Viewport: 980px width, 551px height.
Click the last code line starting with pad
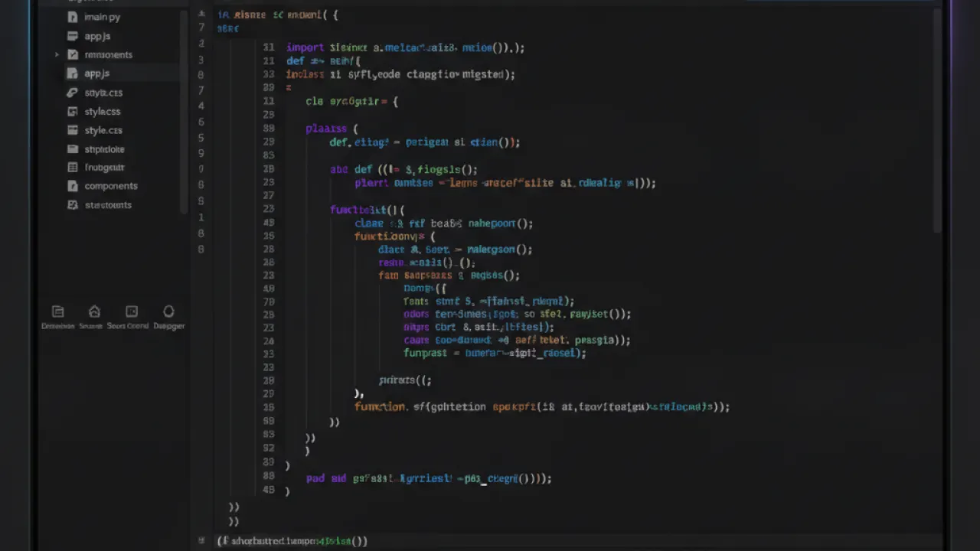coord(429,478)
